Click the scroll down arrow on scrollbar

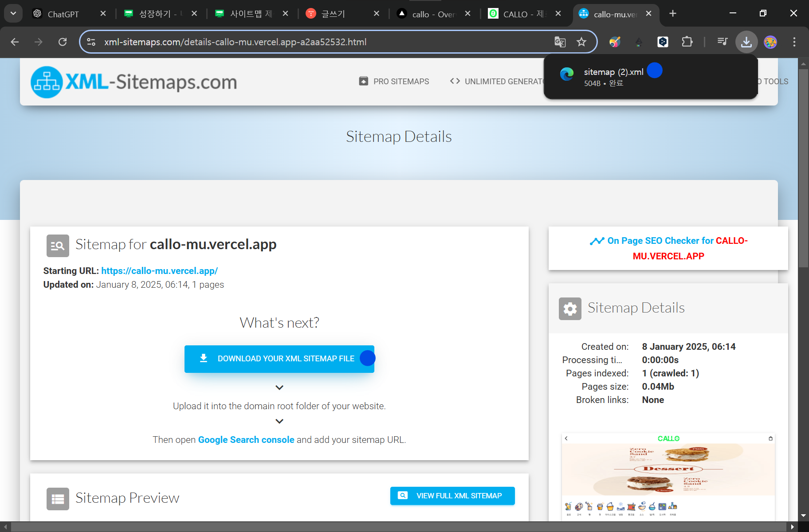(803, 516)
